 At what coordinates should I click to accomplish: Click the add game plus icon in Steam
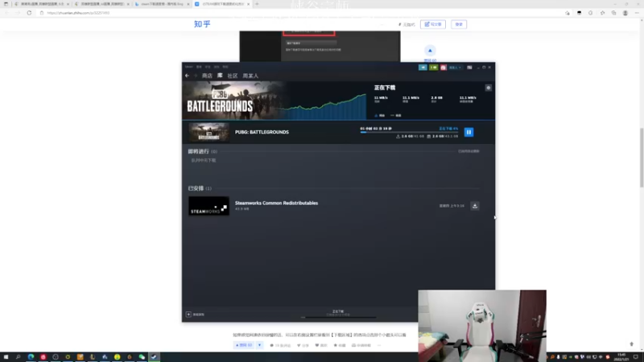188,315
